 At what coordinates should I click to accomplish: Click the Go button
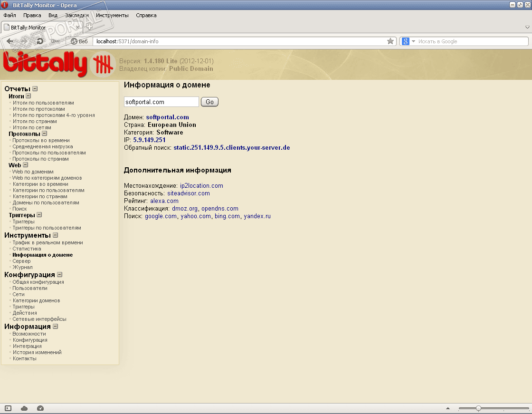(209, 102)
